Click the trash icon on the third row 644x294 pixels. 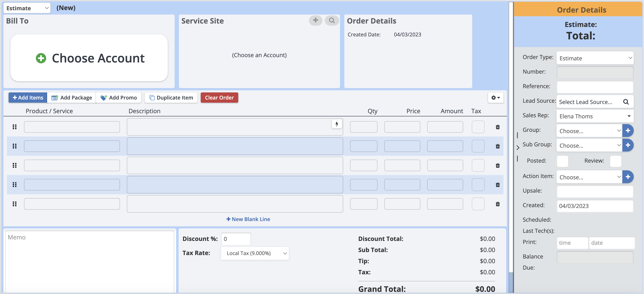click(x=497, y=165)
